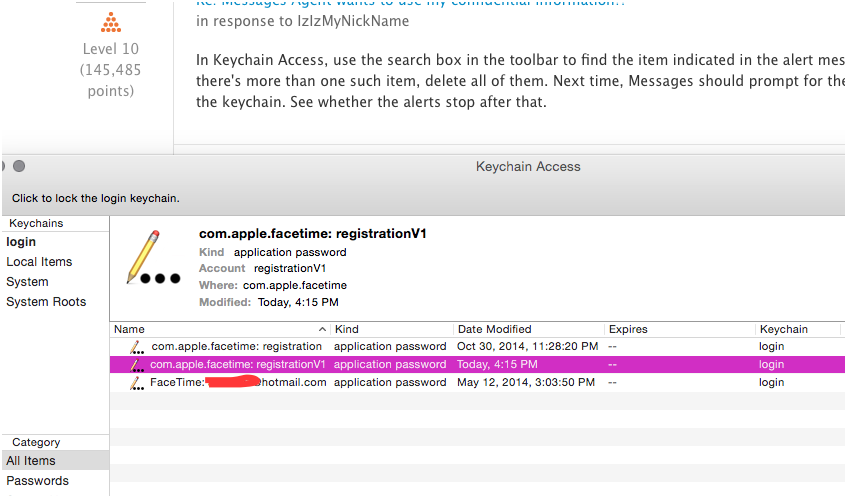845x496 pixels.
Task: Click pencil icon in registrationV1 row
Action: 137,365
